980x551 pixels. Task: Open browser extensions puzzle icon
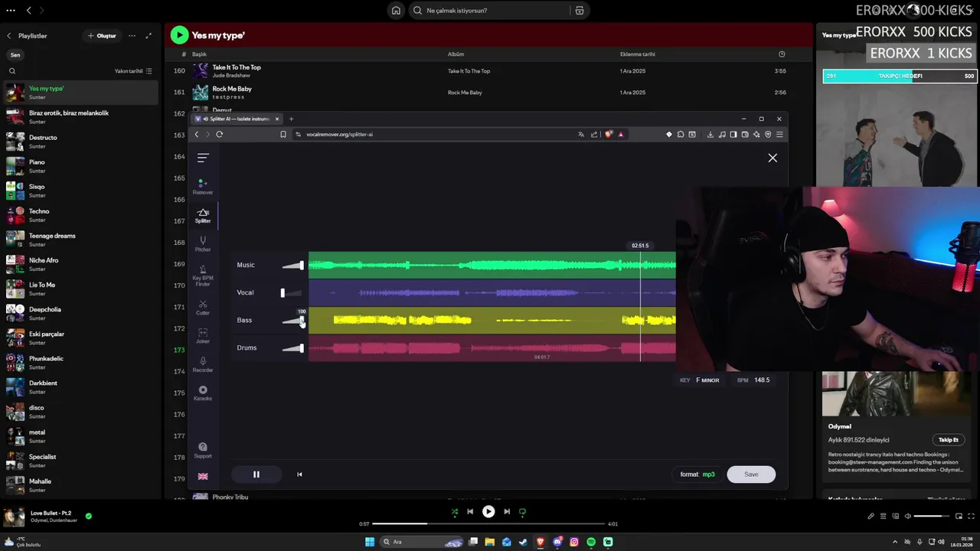tap(680, 134)
